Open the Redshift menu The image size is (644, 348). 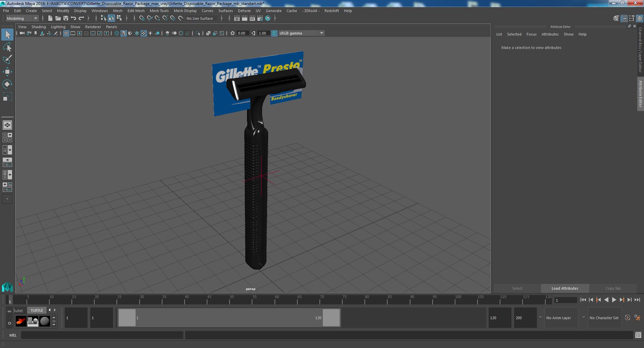point(332,11)
